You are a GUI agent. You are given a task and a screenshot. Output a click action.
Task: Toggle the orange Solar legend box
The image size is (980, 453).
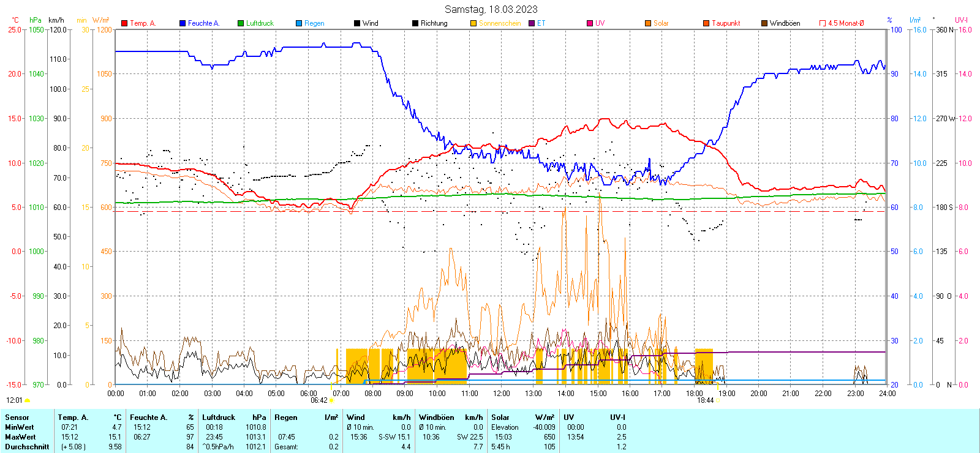click(648, 23)
